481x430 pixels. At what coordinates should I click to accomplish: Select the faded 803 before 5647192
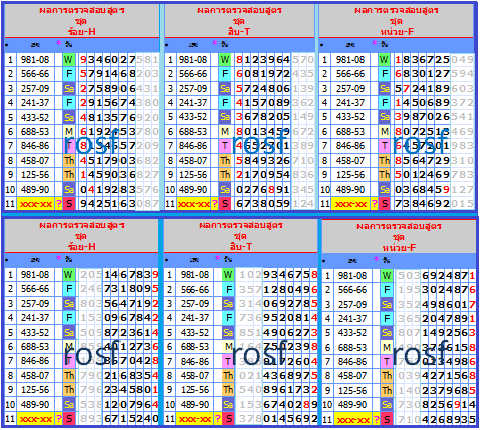(90, 304)
